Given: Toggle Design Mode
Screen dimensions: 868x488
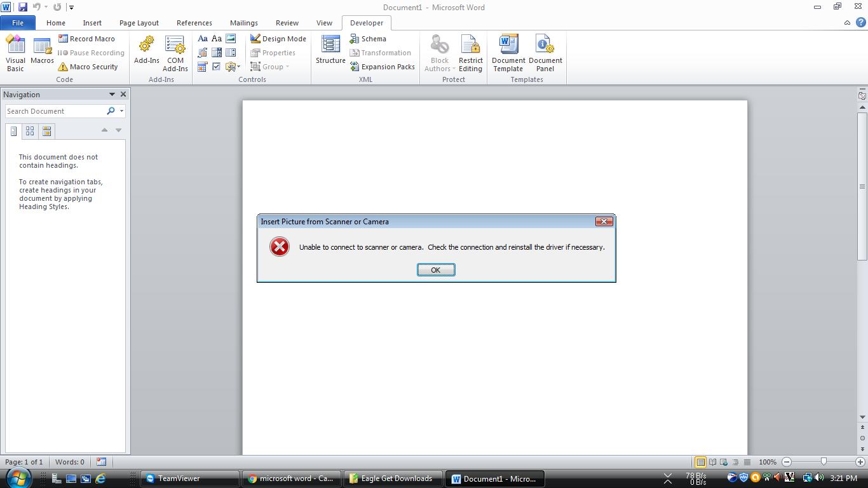Looking at the screenshot, I should 278,39.
